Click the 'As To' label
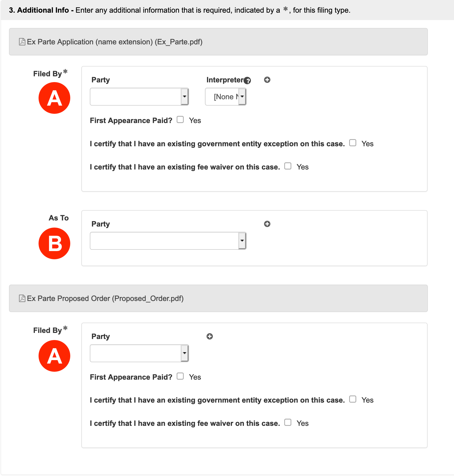 59,218
